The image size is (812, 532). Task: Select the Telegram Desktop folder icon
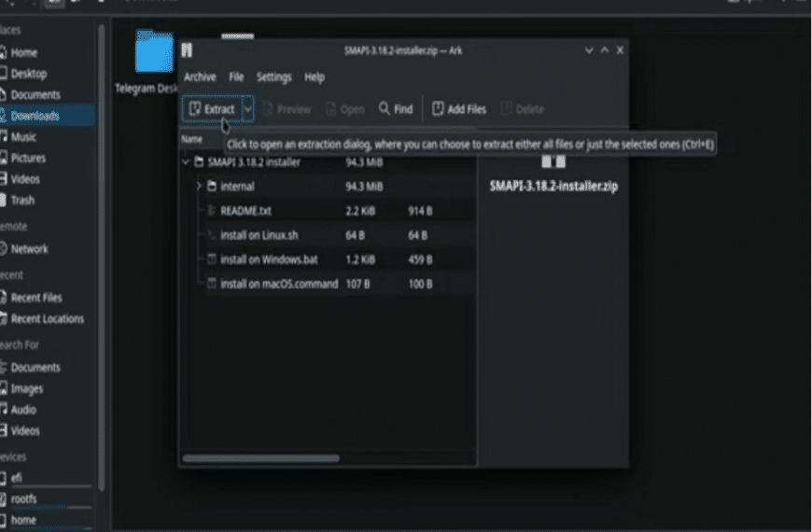point(154,52)
